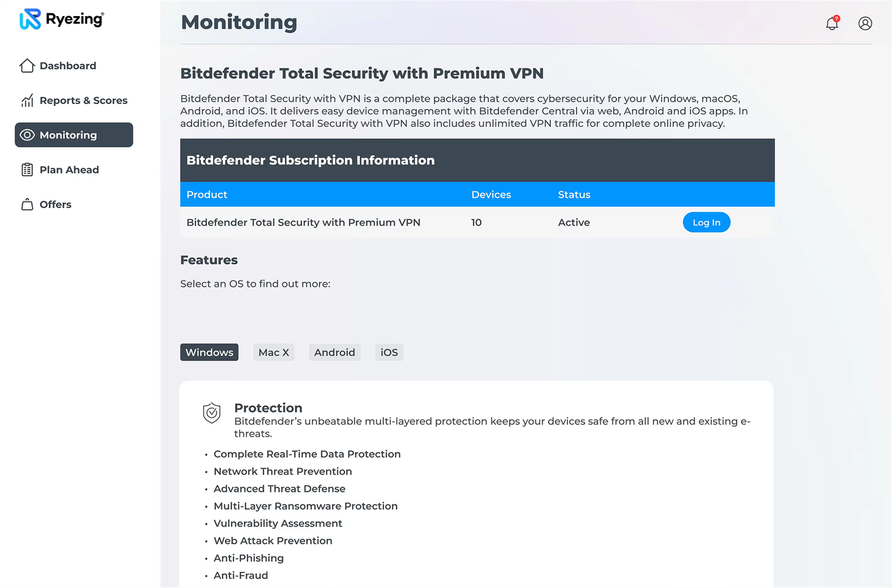The height and width of the screenshot is (588, 892).
Task: Open the Reports & Scores menu item
Action: point(84,100)
